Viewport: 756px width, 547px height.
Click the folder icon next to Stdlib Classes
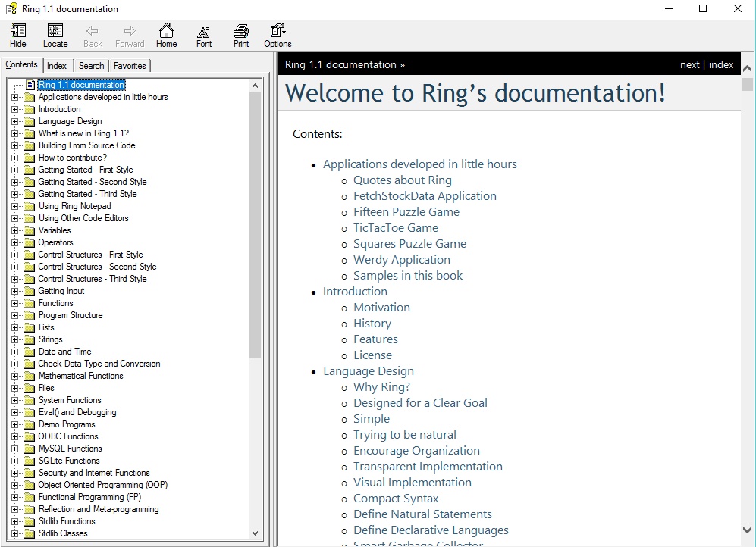[x=30, y=533]
